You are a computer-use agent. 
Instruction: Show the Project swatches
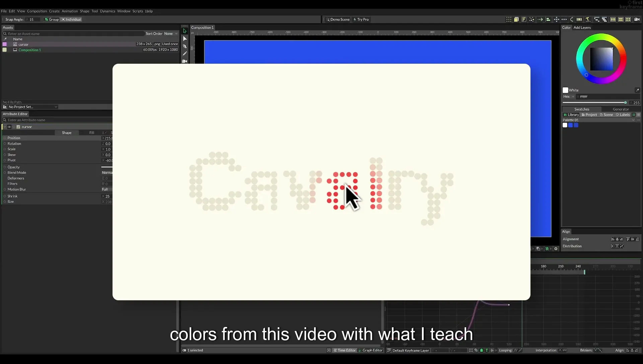tap(589, 115)
